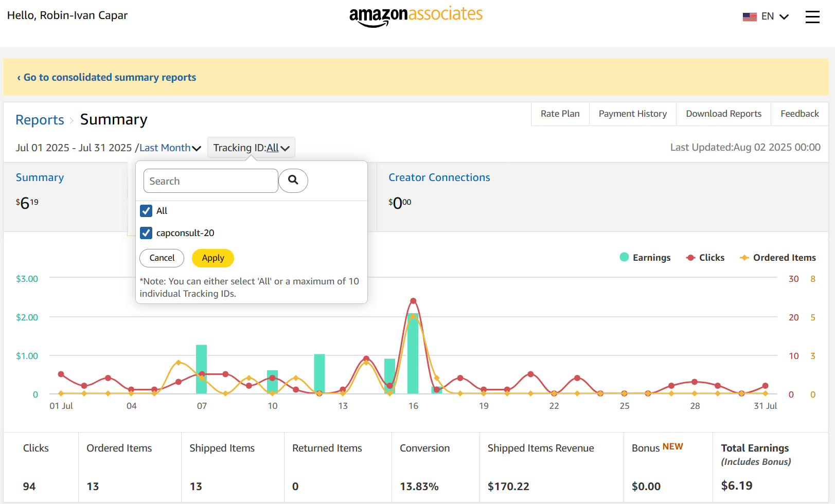The image size is (835, 504).
Task: Click the Last Updated timestamp text
Action: coord(745,147)
